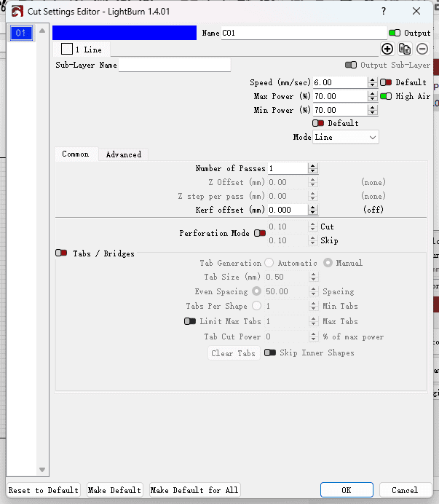Toggle the Limit Max Tabs switch
Image resolution: width=439 pixels, height=504 pixels.
coord(190,321)
